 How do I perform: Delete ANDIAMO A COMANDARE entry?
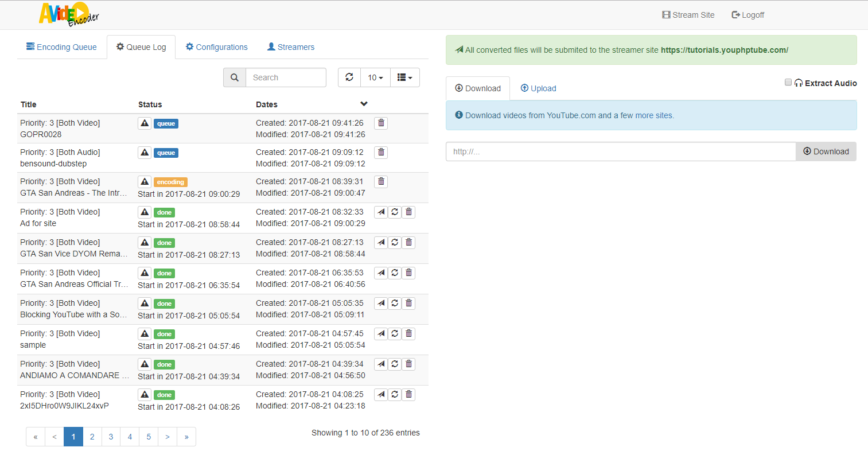point(408,364)
